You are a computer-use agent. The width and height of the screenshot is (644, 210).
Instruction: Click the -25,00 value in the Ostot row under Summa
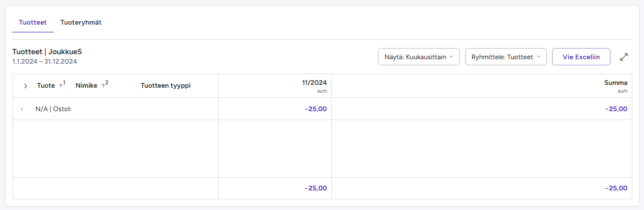[x=617, y=109]
